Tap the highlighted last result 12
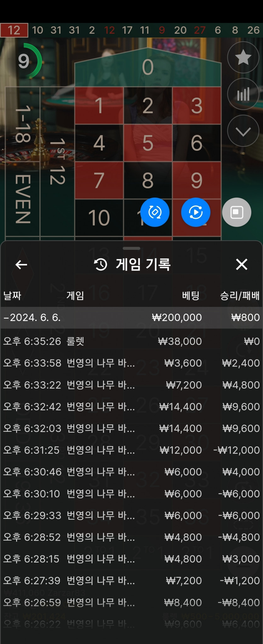This screenshot has height=644, width=263. click(x=14, y=30)
